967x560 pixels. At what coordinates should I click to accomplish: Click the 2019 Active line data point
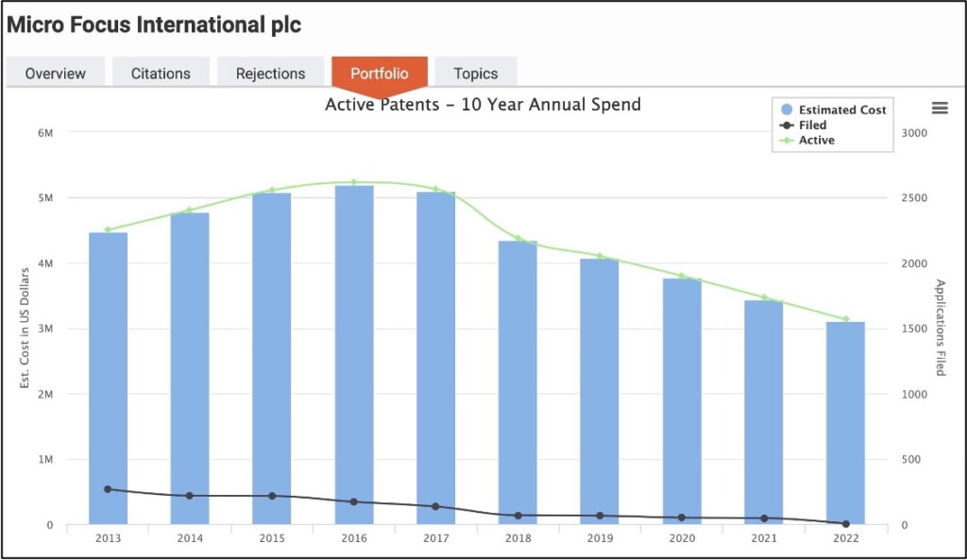click(x=600, y=256)
